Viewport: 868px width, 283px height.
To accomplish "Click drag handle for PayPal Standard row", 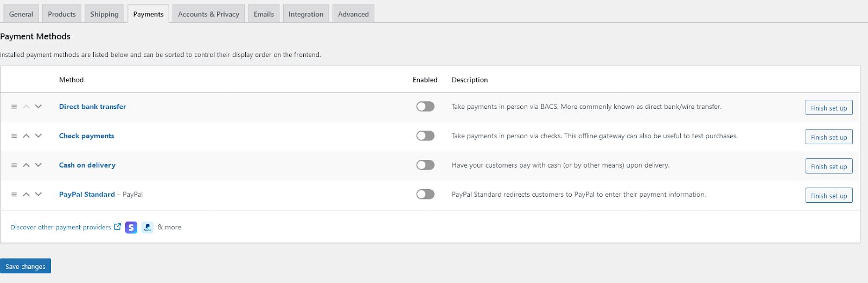I will click(x=14, y=195).
